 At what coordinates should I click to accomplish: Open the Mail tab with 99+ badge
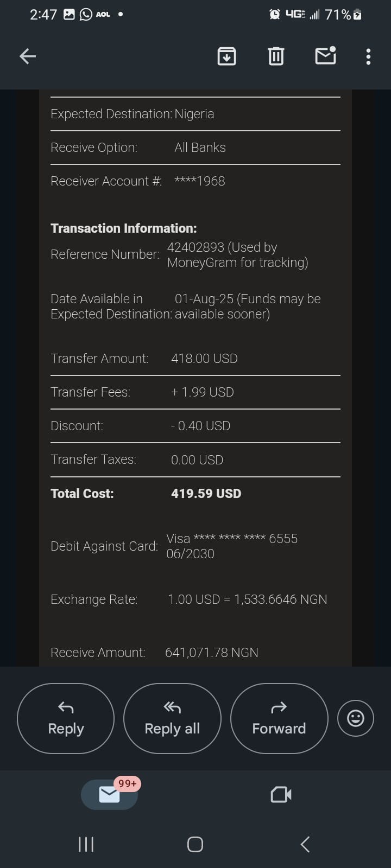(110, 795)
